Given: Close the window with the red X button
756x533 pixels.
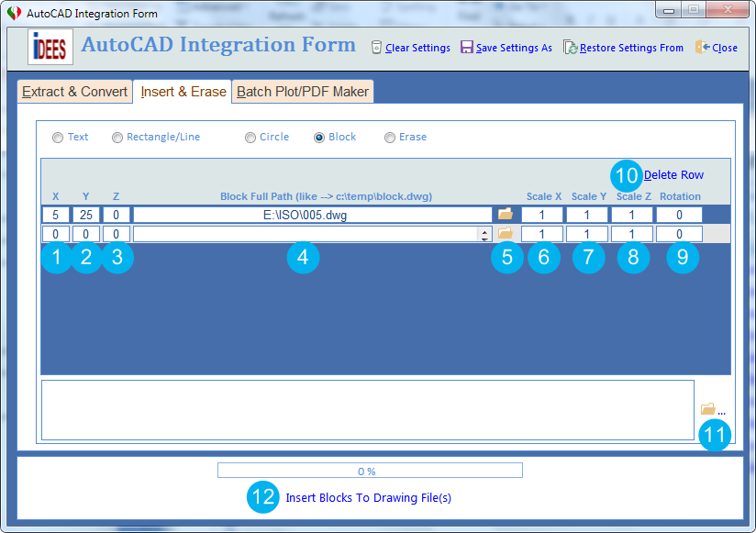Looking at the screenshot, I should pos(728,10).
